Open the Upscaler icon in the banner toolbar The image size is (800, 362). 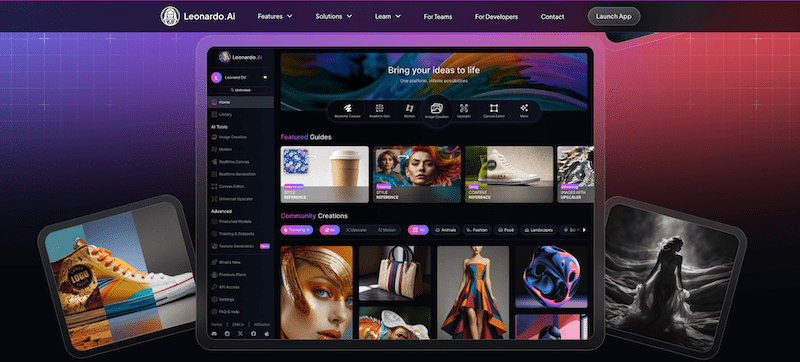coord(464,108)
